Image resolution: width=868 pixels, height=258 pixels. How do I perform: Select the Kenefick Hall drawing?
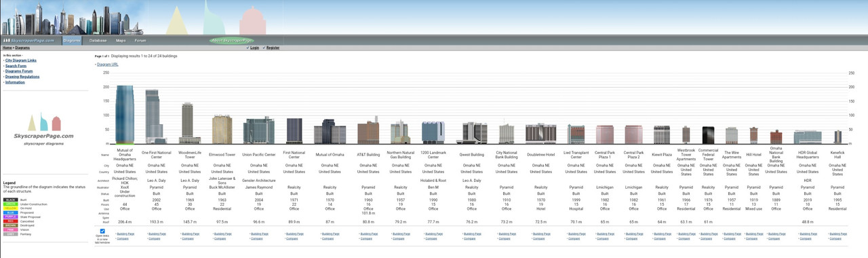pos(837,137)
